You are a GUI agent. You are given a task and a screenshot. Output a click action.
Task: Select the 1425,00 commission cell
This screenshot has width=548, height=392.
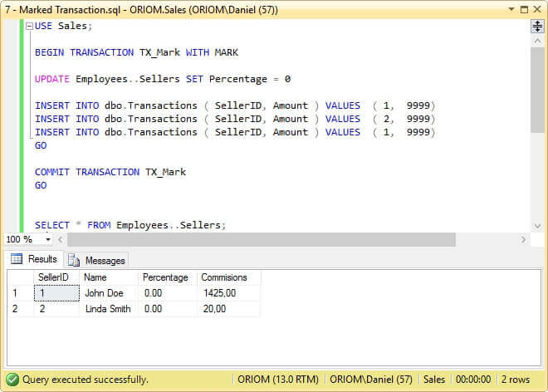point(229,293)
